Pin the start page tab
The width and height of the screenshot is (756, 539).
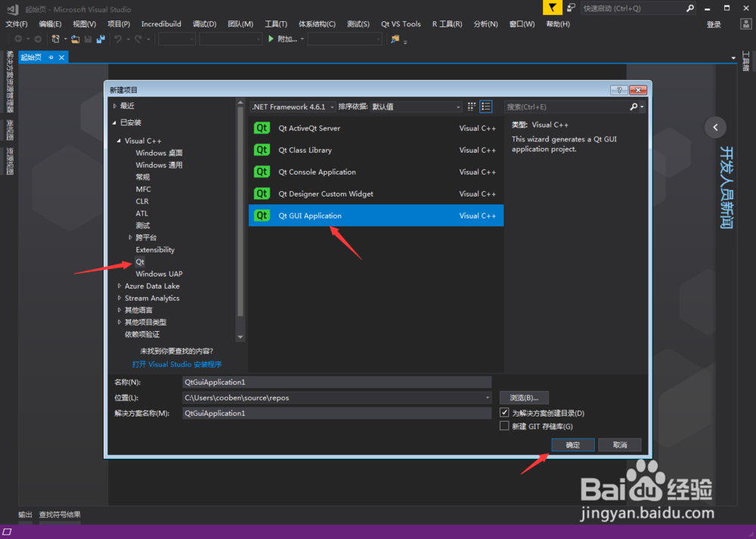tap(51, 57)
